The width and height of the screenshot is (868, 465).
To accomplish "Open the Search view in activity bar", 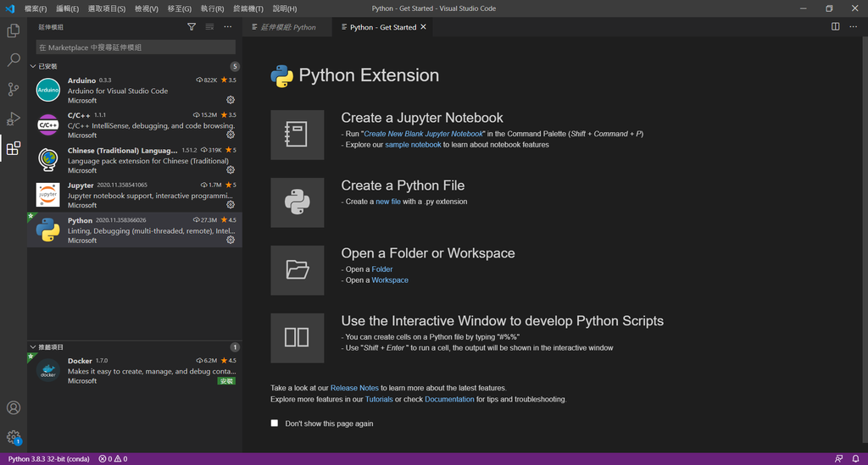I will pos(14,60).
